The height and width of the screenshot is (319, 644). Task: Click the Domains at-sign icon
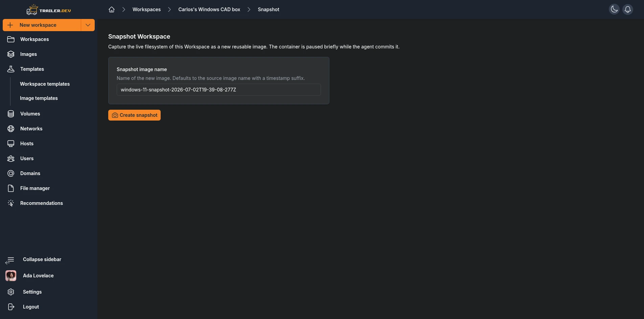pyautogui.click(x=11, y=173)
